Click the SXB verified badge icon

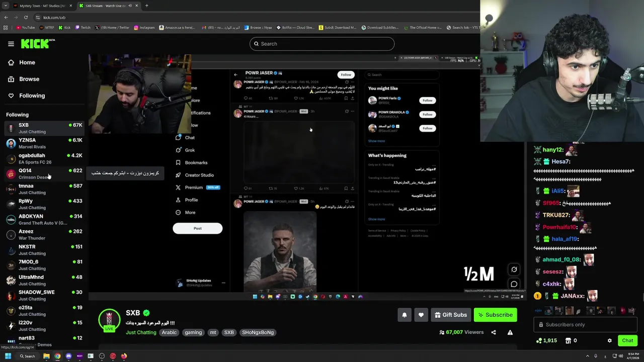(146, 313)
